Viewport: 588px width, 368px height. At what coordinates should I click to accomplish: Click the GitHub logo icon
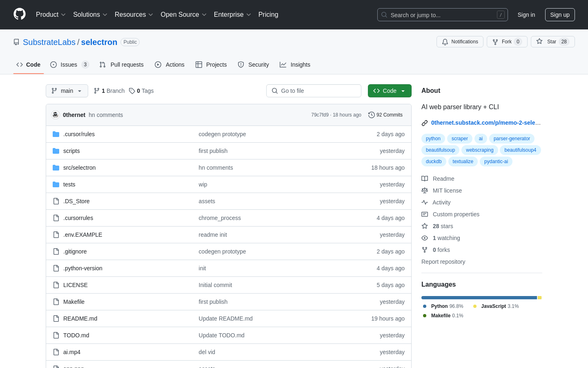coord(20,14)
